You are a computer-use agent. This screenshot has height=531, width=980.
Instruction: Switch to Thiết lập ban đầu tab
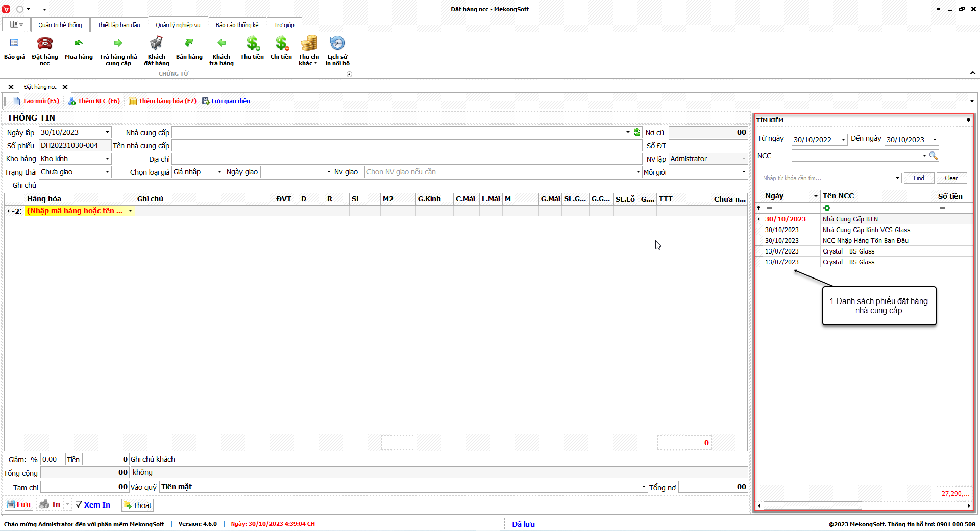[x=119, y=25]
